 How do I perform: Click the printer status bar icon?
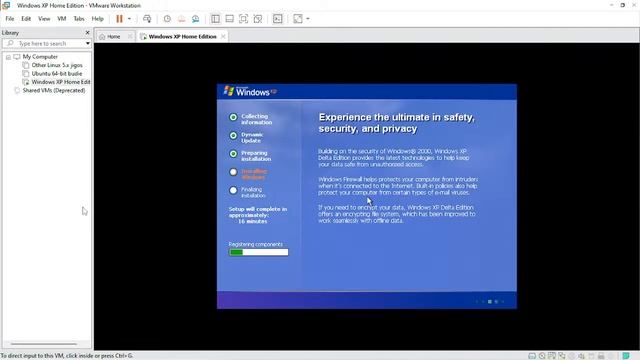coord(601,356)
